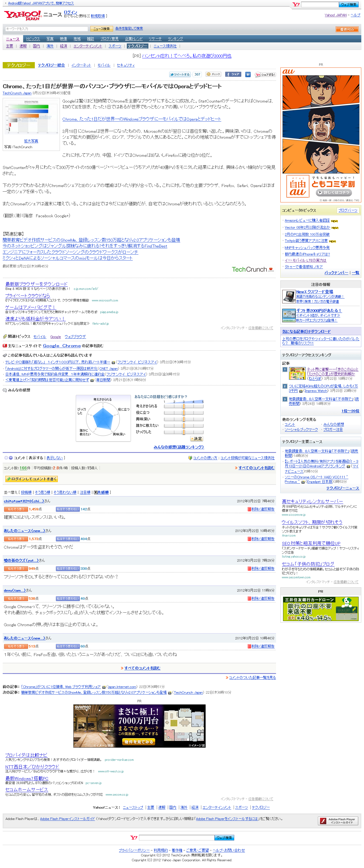
Task: Open みんなの感想(話題ランキング) link
Action: tap(178, 447)
